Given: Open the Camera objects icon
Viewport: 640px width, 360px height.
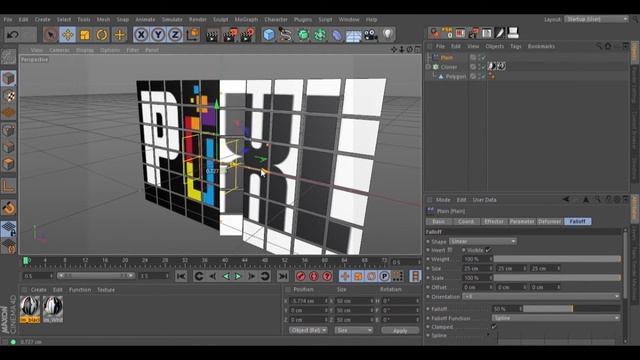Looking at the screenshot, I should 371,35.
